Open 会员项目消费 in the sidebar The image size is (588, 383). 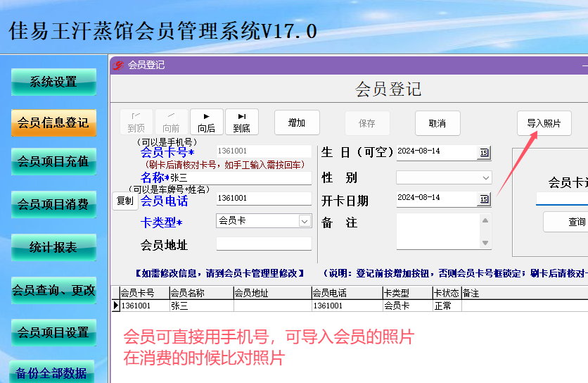[53, 204]
